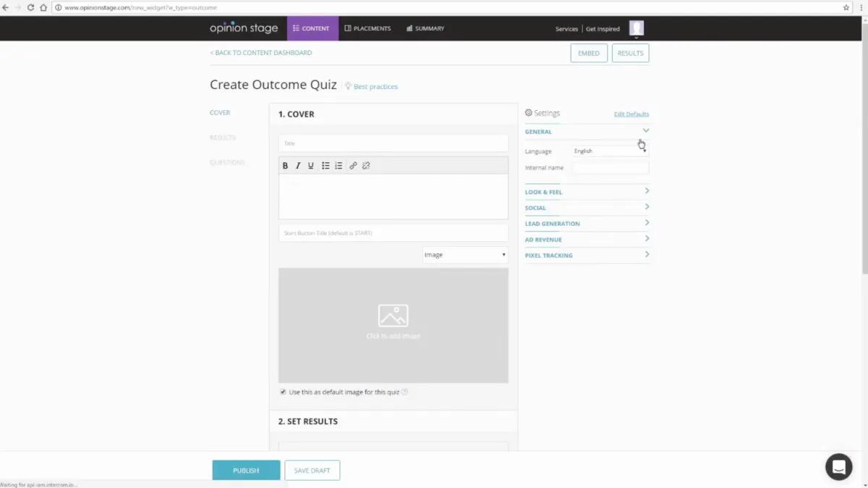
Task: Insert a numbered list
Action: [339, 166]
